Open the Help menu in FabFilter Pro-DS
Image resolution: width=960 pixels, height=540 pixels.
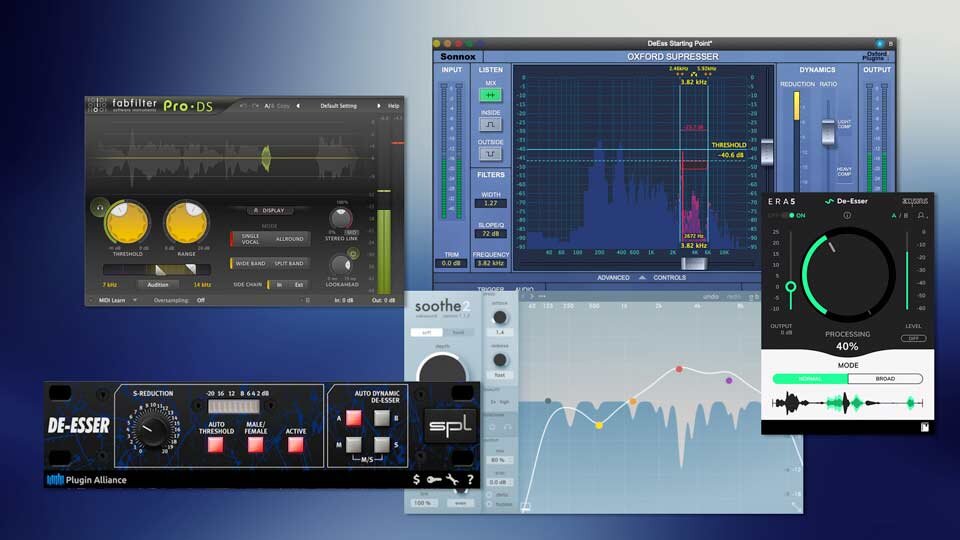[393, 105]
